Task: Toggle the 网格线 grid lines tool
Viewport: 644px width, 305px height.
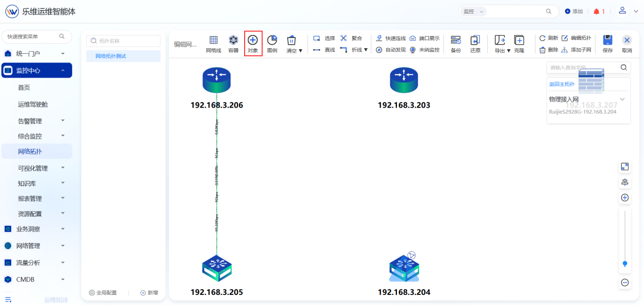Action: pyautogui.click(x=213, y=44)
